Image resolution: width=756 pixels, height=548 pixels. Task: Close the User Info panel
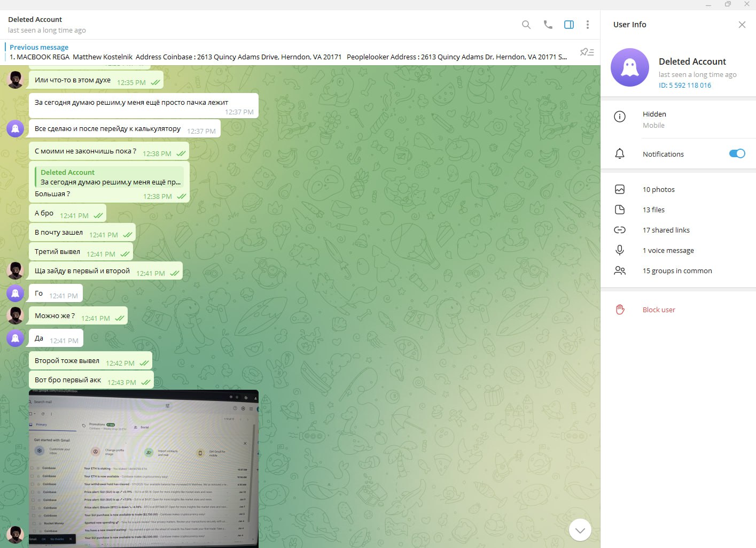coord(742,25)
